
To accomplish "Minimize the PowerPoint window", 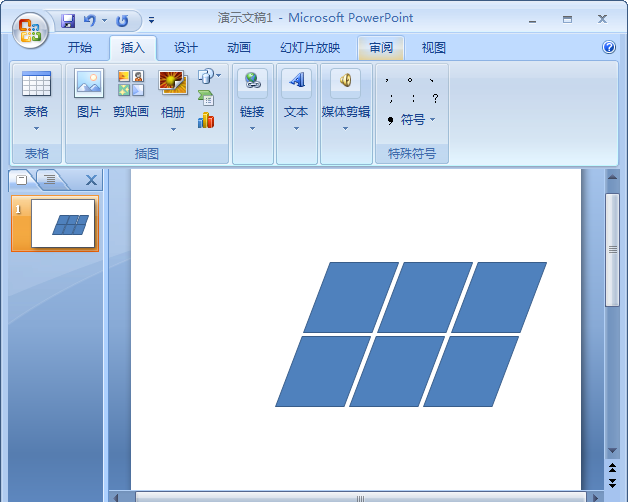I will pyautogui.click(x=532, y=20).
